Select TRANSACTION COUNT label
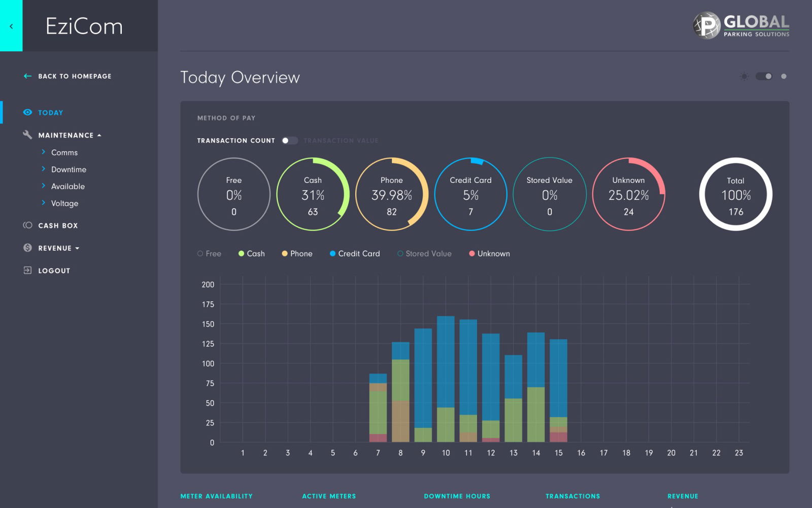 [x=236, y=141]
